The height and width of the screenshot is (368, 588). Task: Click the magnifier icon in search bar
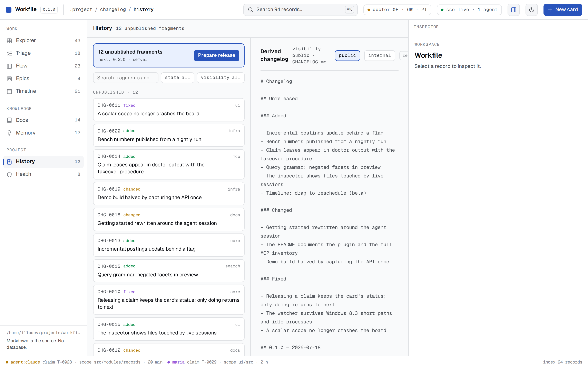(250, 10)
